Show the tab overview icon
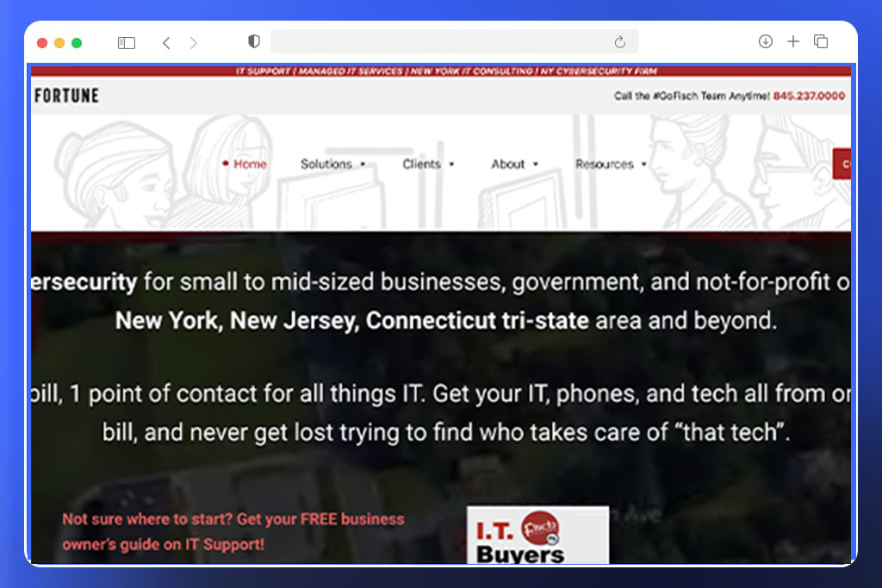The height and width of the screenshot is (588, 882). (x=821, y=41)
